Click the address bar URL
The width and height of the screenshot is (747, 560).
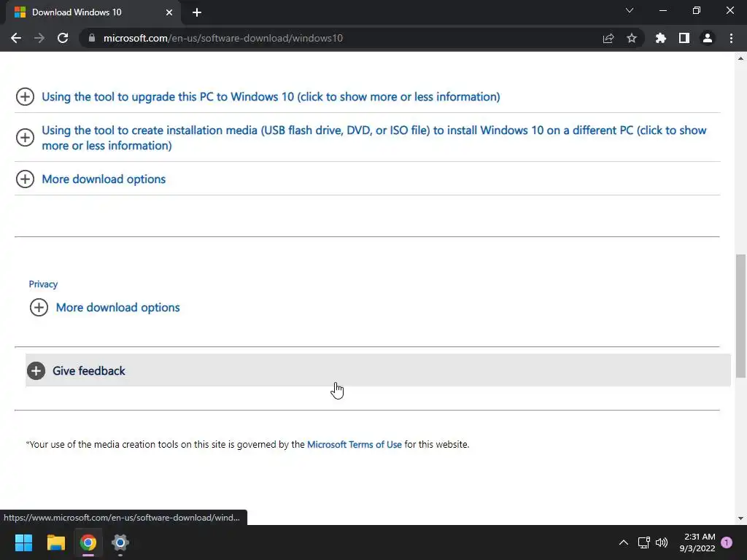point(223,38)
